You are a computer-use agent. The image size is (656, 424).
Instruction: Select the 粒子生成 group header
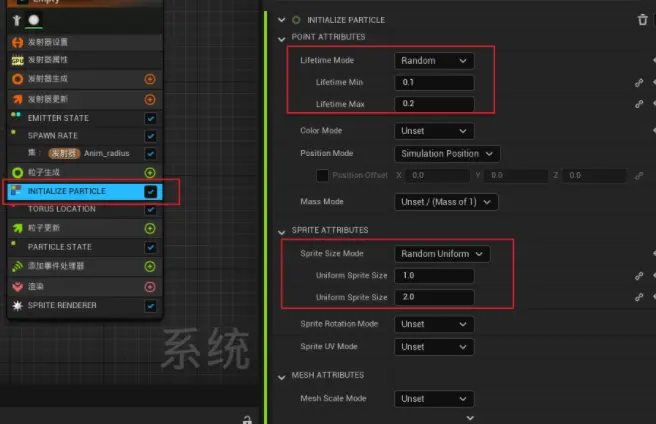coord(85,172)
